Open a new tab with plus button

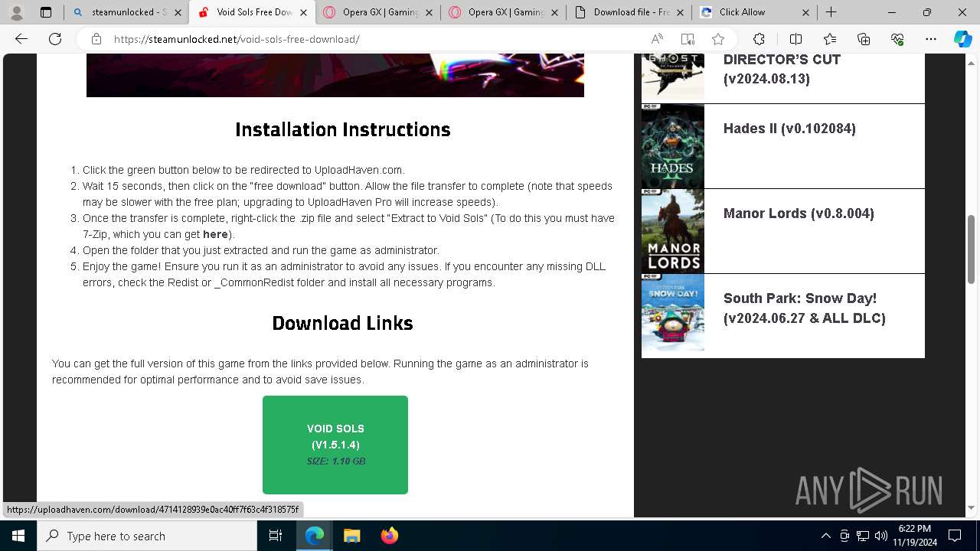pyautogui.click(x=831, y=12)
